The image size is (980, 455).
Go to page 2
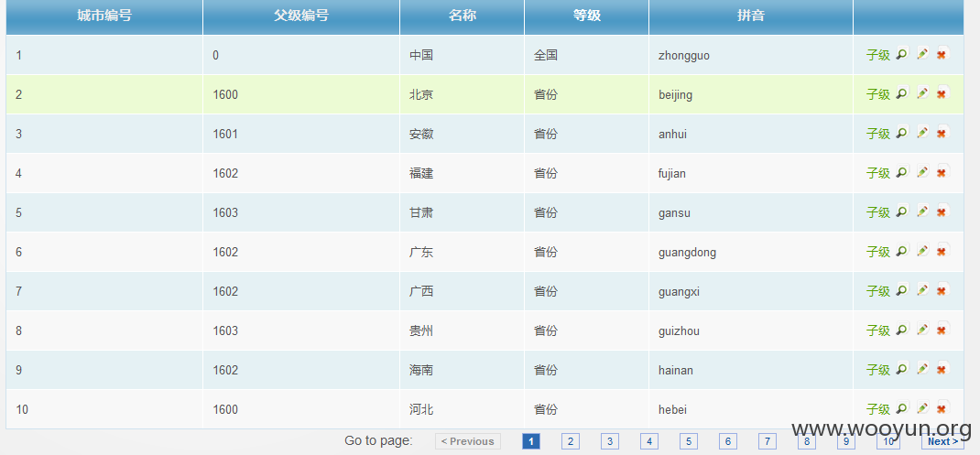570,441
